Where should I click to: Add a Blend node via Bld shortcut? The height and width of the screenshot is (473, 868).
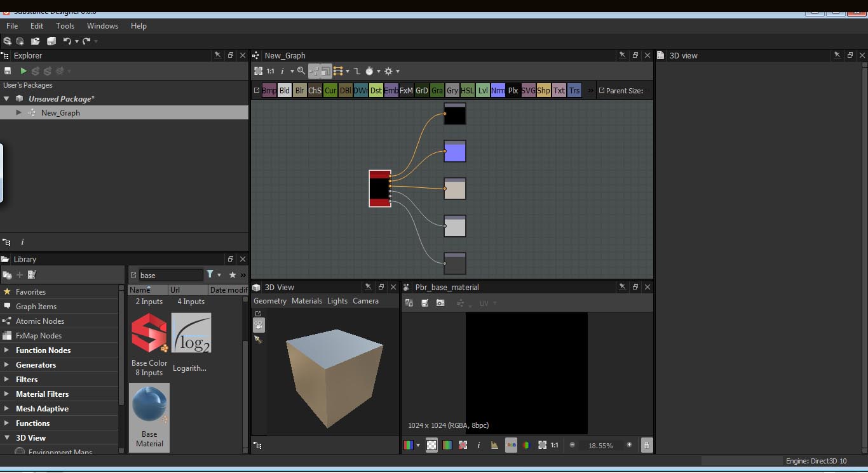click(x=285, y=91)
